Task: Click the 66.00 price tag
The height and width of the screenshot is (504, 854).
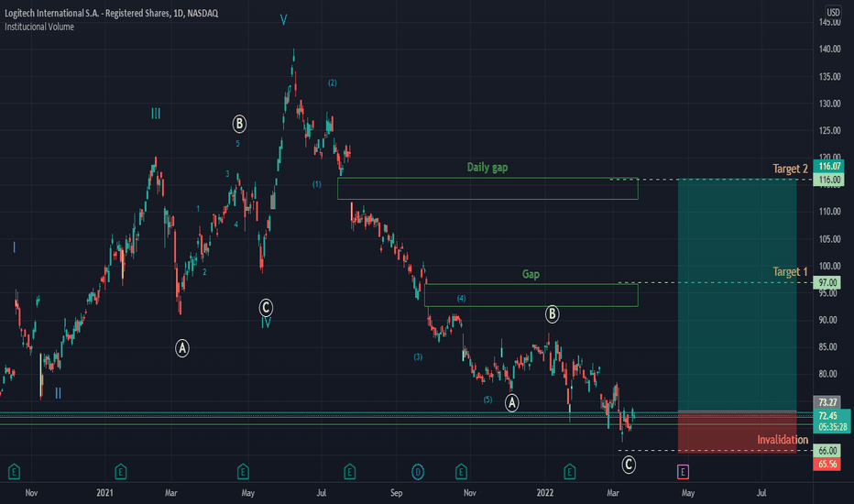Action: tap(827, 451)
